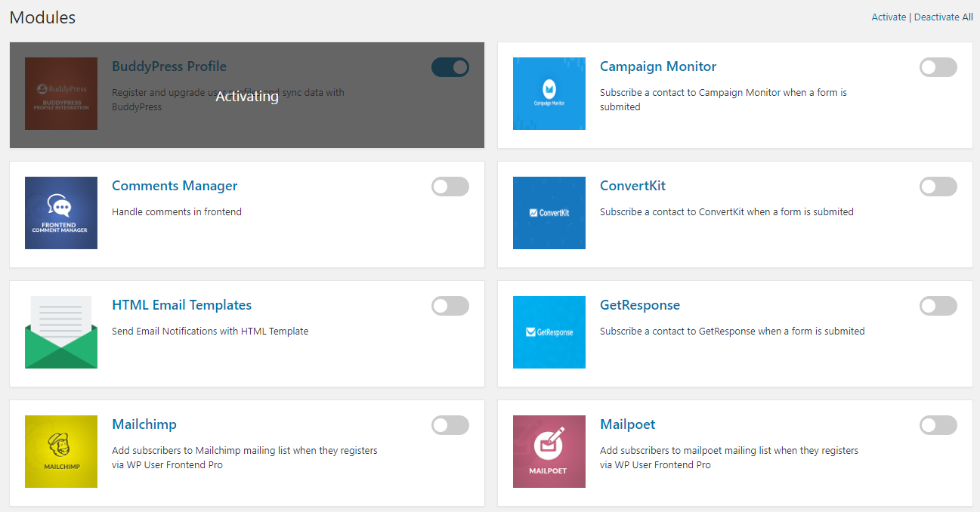The image size is (980, 512).
Task: Enable the ConvertKit module switch
Action: 938,187
